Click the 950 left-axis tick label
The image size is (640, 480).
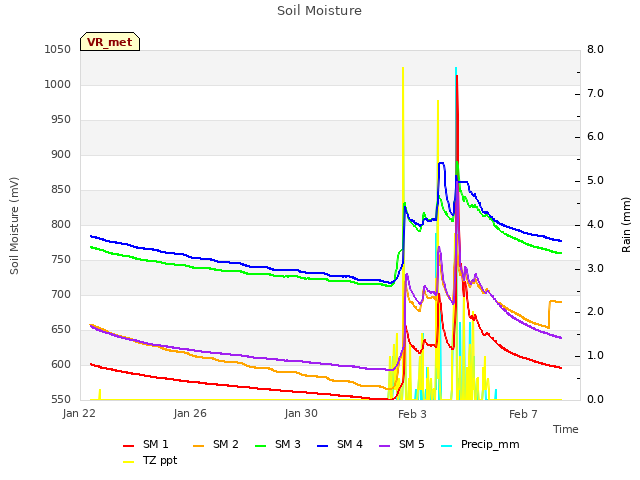(x=61, y=120)
